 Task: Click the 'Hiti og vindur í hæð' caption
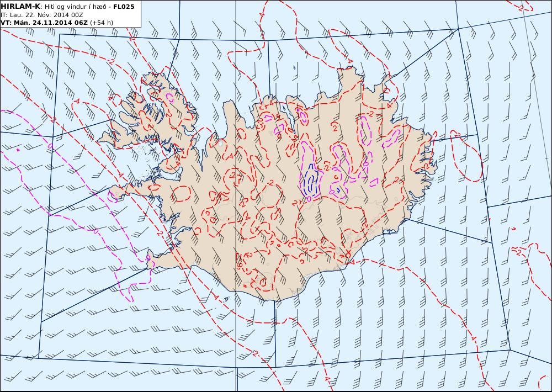point(75,7)
